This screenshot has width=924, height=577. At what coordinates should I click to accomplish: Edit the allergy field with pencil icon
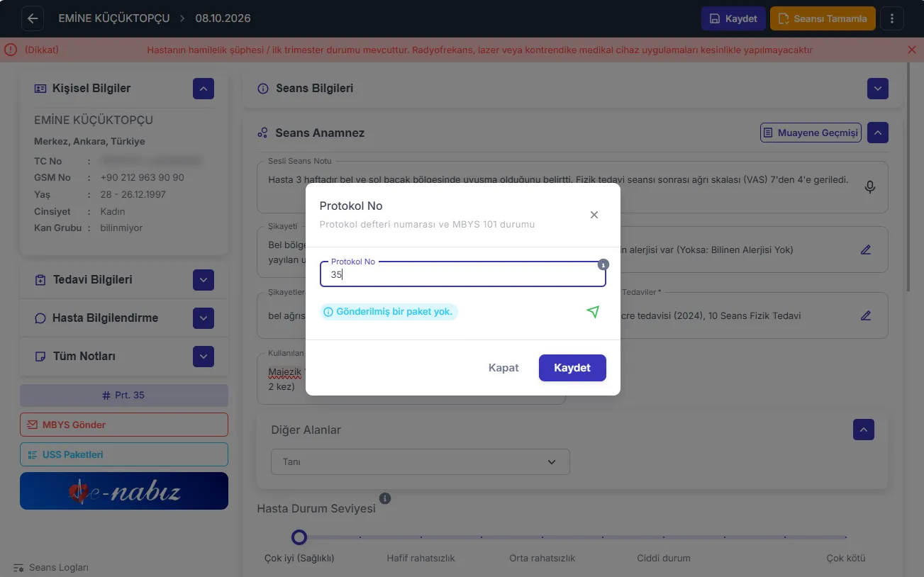[865, 250]
